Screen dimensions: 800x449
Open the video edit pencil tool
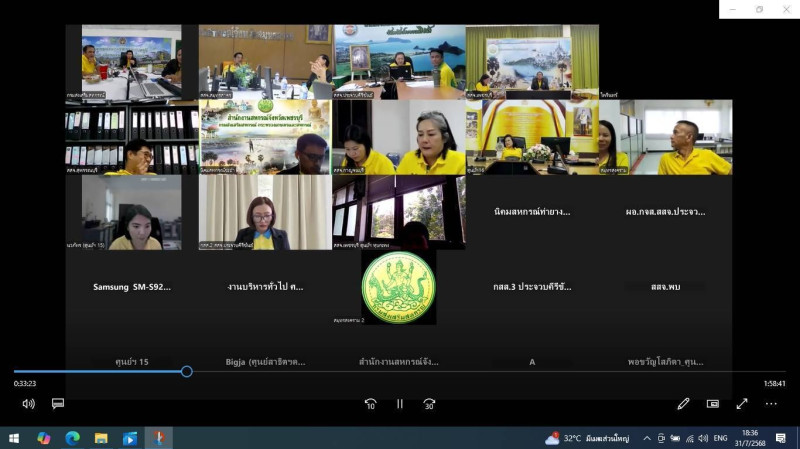tap(683, 404)
